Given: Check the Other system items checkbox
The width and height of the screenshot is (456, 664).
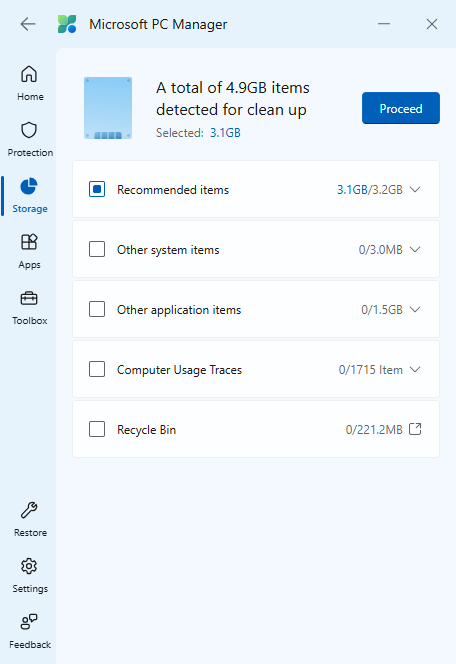Looking at the screenshot, I should pyautogui.click(x=97, y=249).
